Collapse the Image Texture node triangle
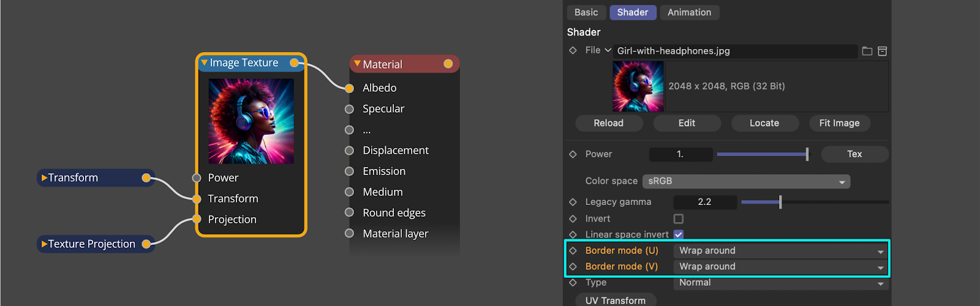980x306 pixels. click(x=204, y=63)
